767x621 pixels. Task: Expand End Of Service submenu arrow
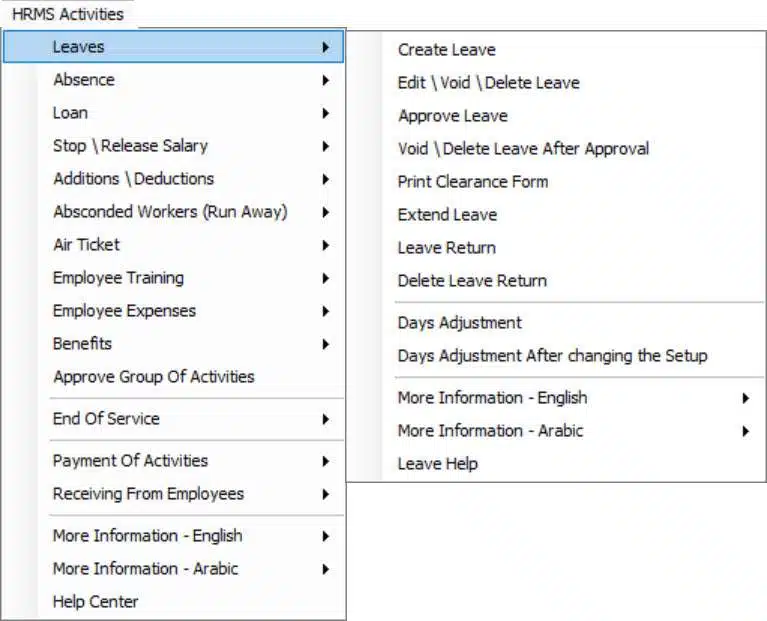point(325,419)
